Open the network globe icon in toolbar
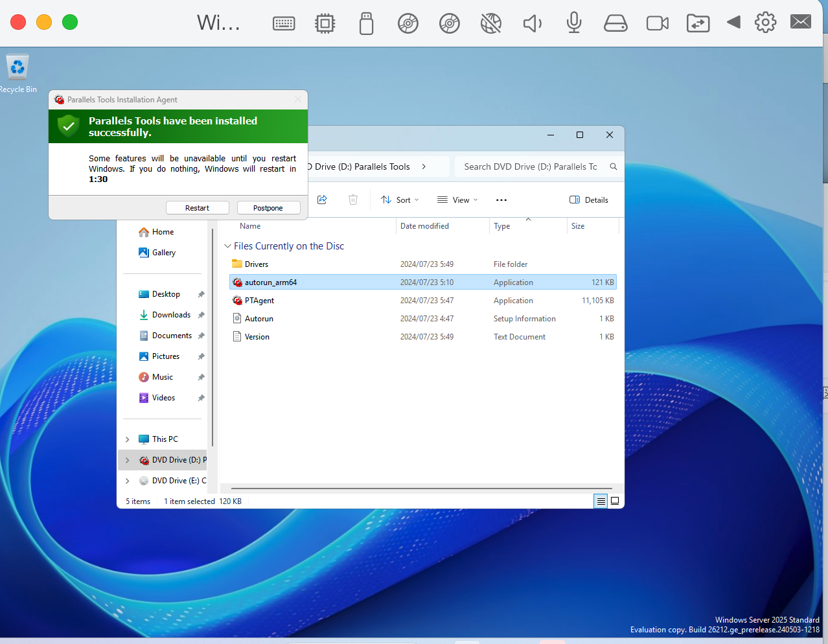This screenshot has height=644, width=828. pos(490,23)
